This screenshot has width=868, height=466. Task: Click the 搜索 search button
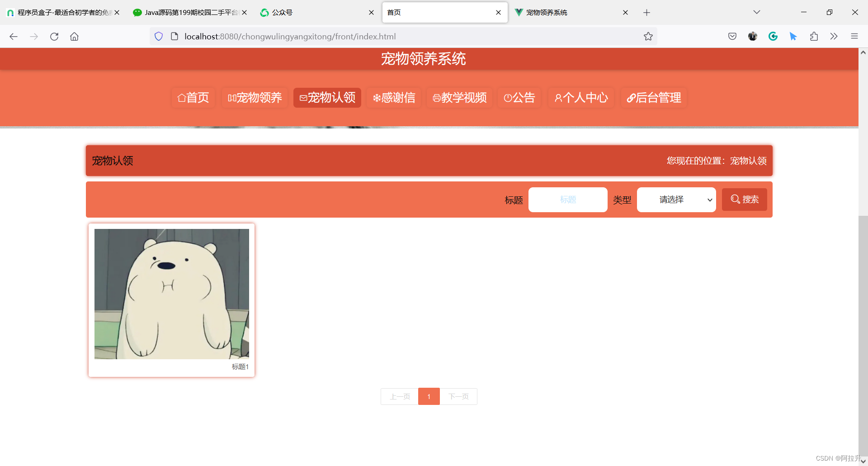click(745, 200)
